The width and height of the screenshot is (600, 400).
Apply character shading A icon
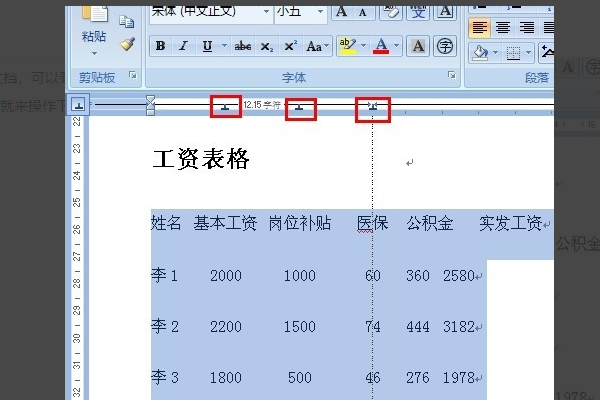[x=418, y=46]
